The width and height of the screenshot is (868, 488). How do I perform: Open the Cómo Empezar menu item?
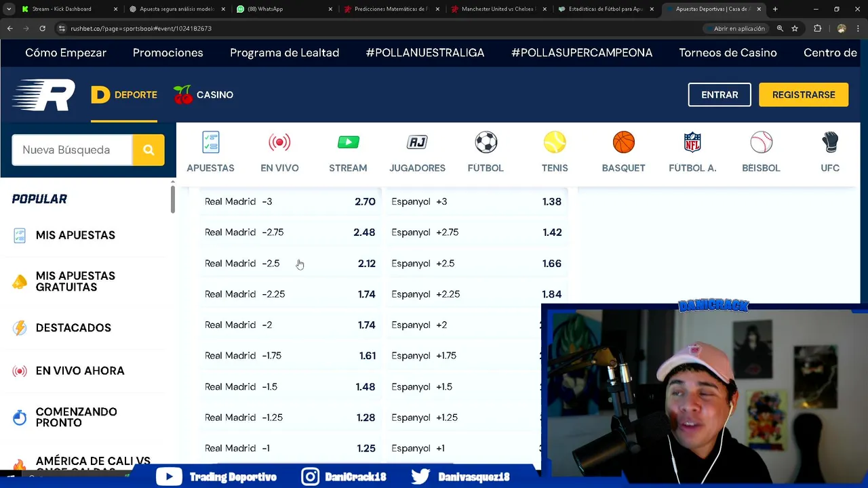click(x=66, y=53)
